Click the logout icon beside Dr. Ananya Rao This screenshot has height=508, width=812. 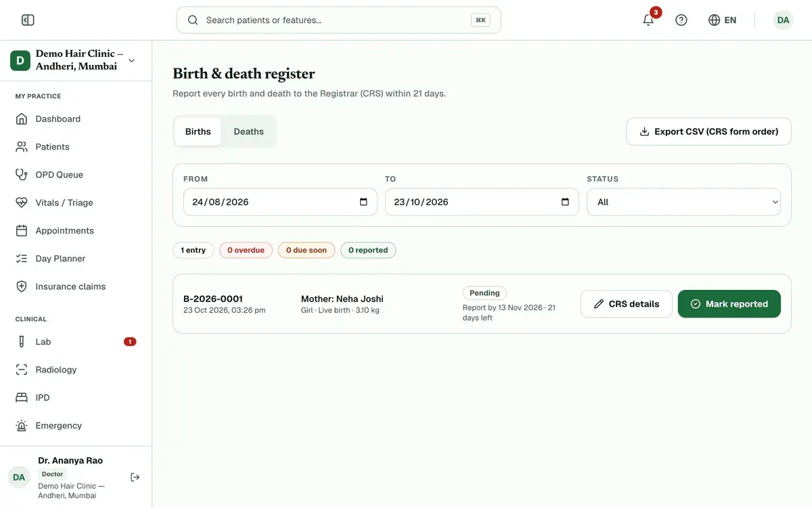[135, 478]
